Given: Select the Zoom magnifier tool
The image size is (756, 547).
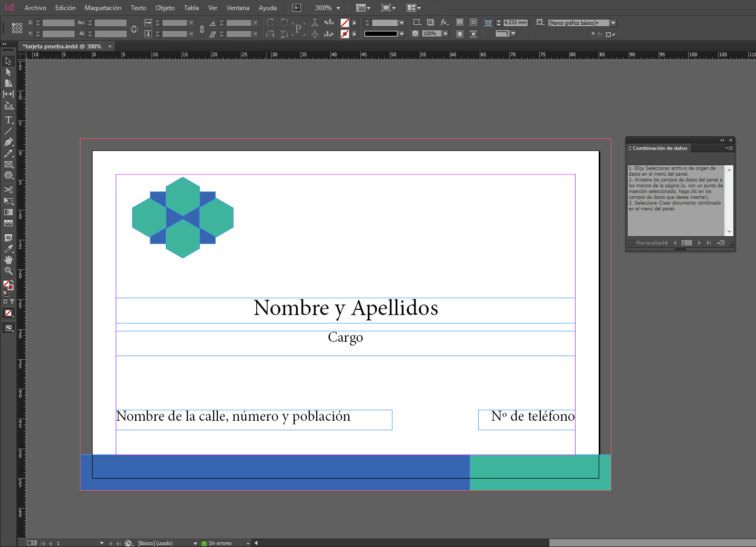Looking at the screenshot, I should click(x=8, y=271).
